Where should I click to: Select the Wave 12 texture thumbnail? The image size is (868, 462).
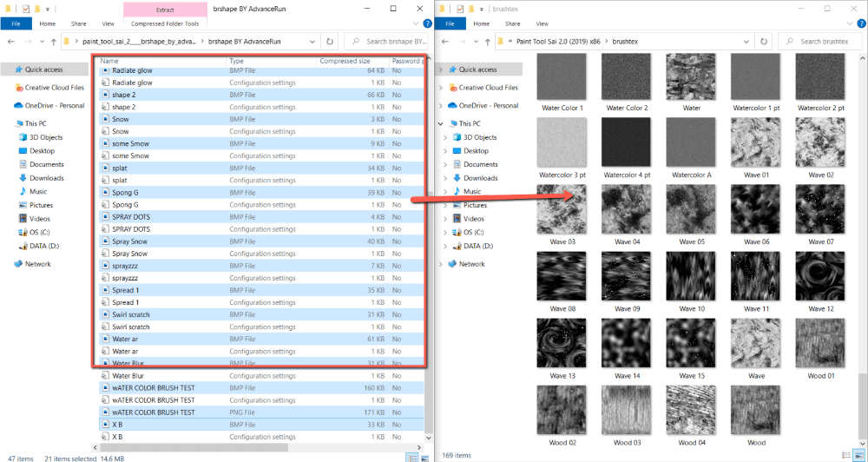[x=820, y=276]
